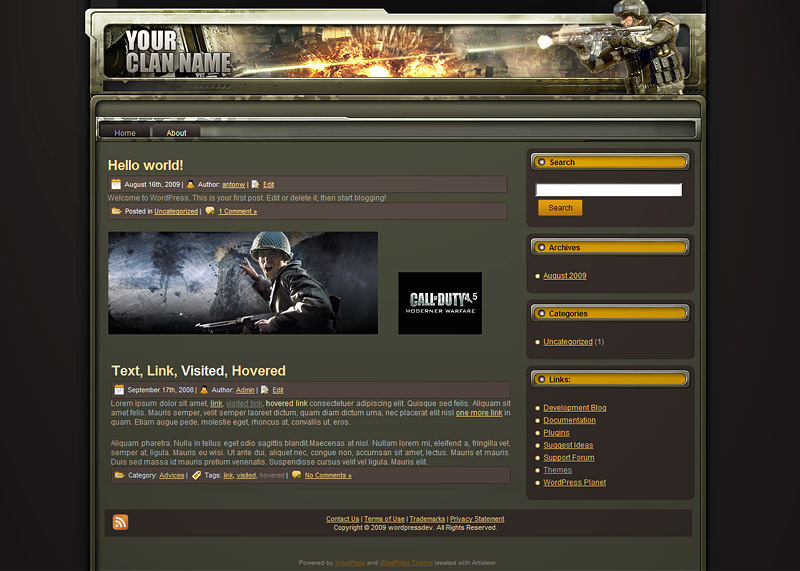Open the No Comments » link
The height and width of the screenshot is (571, 800).
click(328, 476)
